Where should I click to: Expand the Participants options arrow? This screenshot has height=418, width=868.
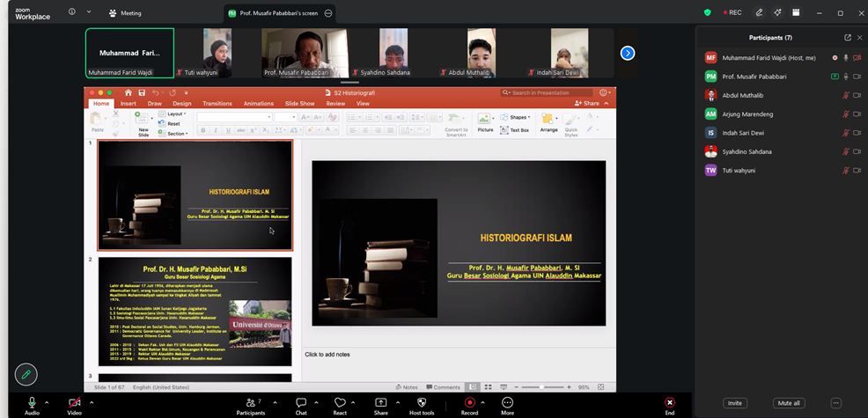pos(276,402)
